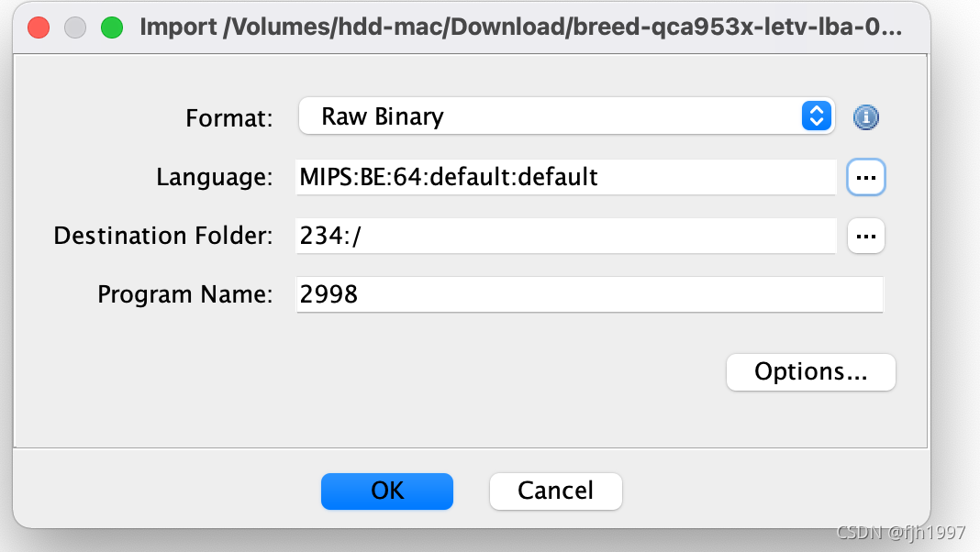This screenshot has width=980, height=552.
Task: Click the "Destination Folder:" label
Action: pyautogui.click(x=163, y=236)
